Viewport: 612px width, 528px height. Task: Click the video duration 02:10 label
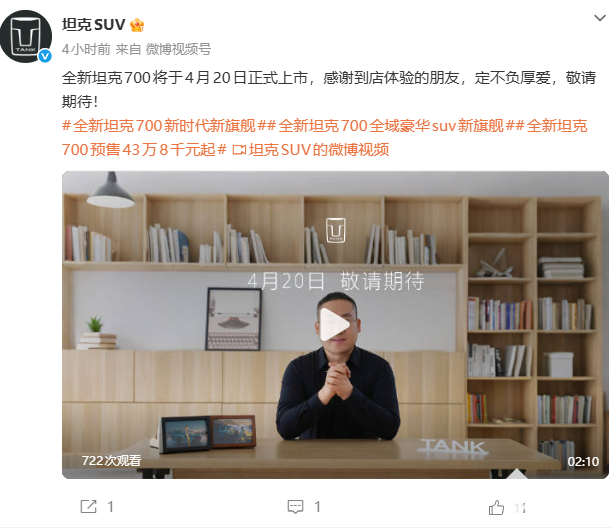583,461
